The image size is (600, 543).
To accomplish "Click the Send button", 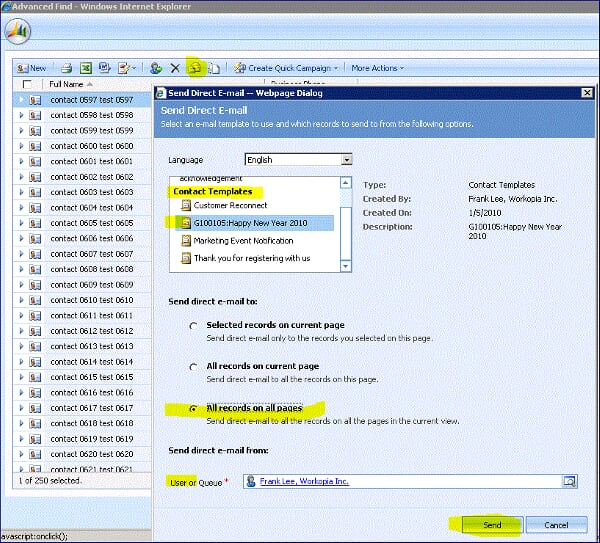I will [x=492, y=524].
